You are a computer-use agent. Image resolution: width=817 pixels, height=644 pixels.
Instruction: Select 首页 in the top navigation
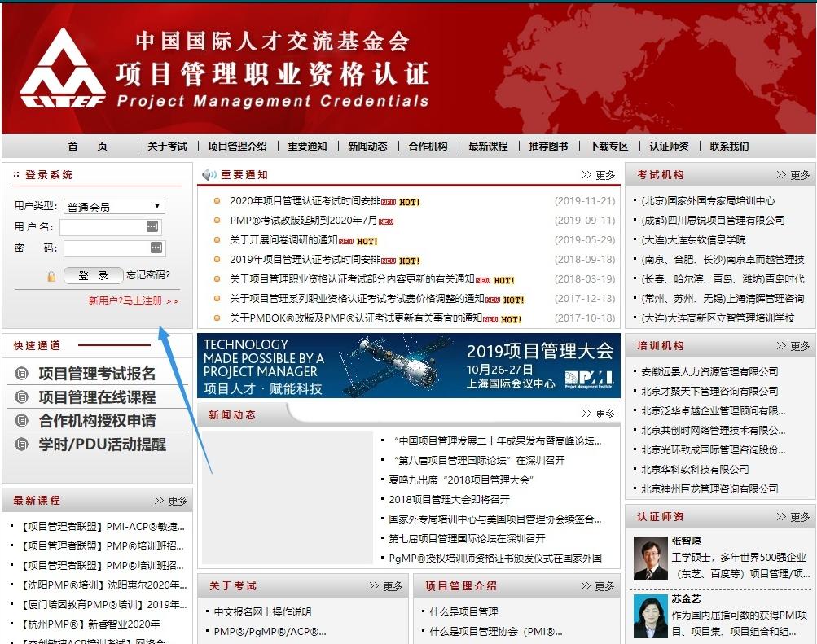[x=86, y=147]
